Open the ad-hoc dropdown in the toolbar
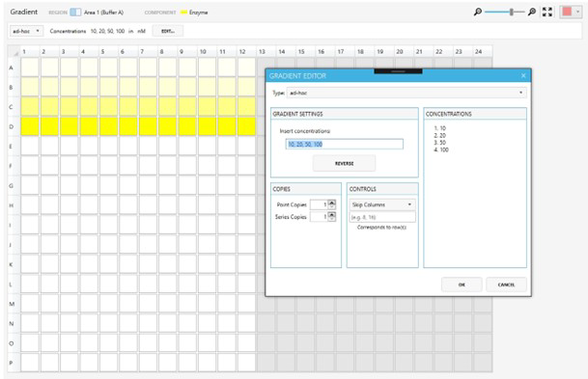 pos(26,31)
